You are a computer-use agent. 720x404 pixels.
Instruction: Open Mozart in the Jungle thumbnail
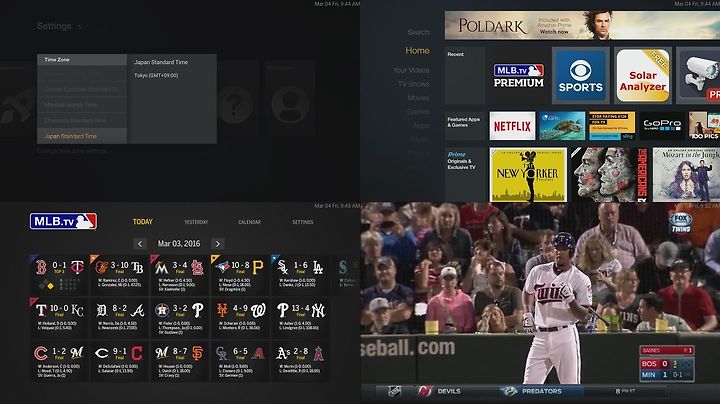686,175
